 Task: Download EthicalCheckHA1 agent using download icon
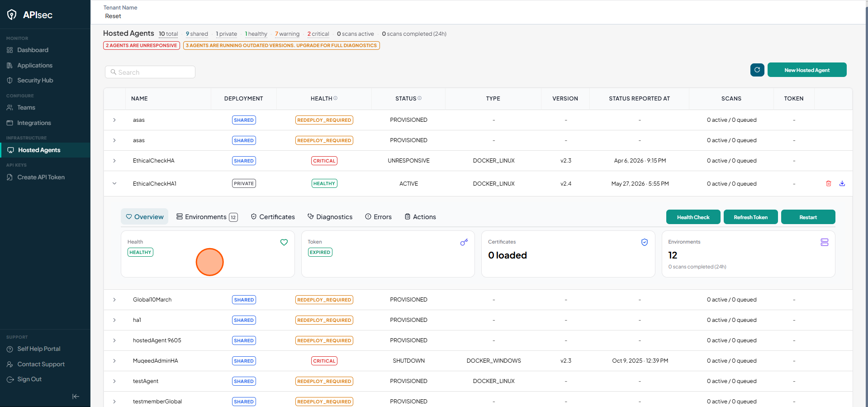click(842, 183)
